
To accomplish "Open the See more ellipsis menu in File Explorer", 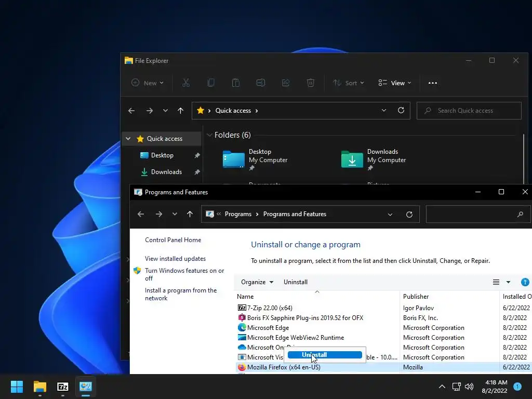I will coord(433,83).
